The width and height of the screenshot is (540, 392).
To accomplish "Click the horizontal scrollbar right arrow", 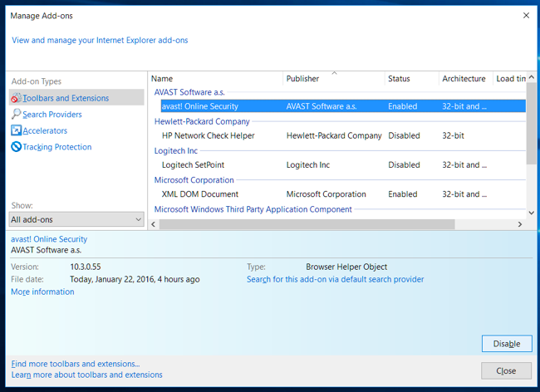I will point(520,224).
